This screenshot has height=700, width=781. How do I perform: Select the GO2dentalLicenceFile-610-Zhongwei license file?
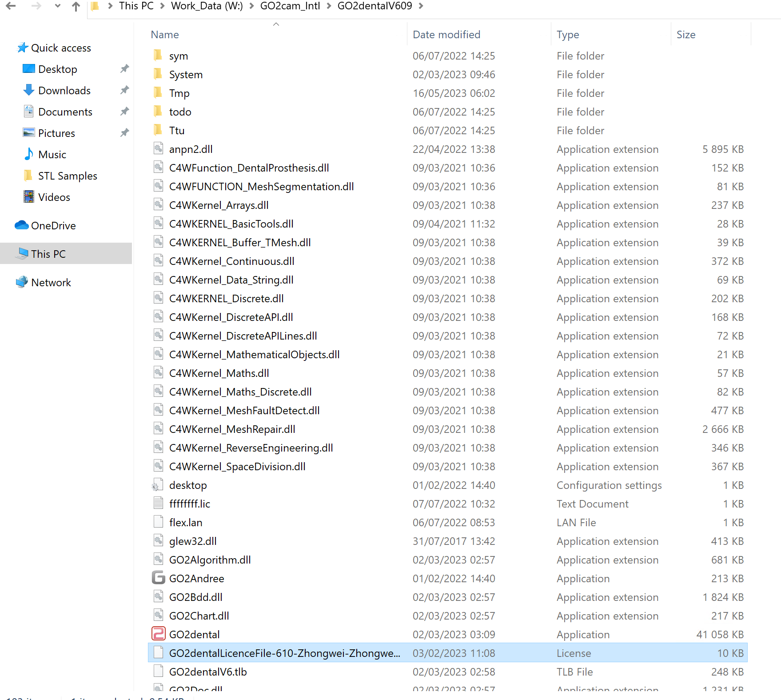click(x=284, y=653)
